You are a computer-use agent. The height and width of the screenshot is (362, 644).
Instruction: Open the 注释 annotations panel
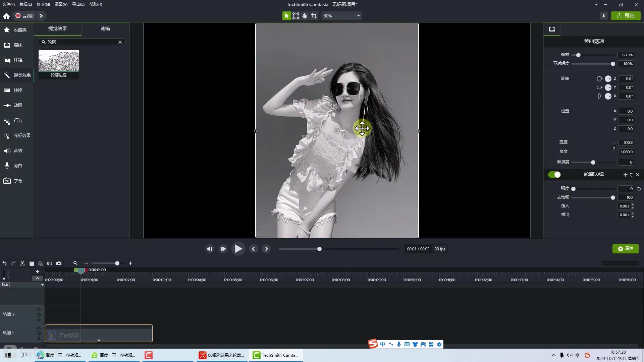(x=16, y=60)
